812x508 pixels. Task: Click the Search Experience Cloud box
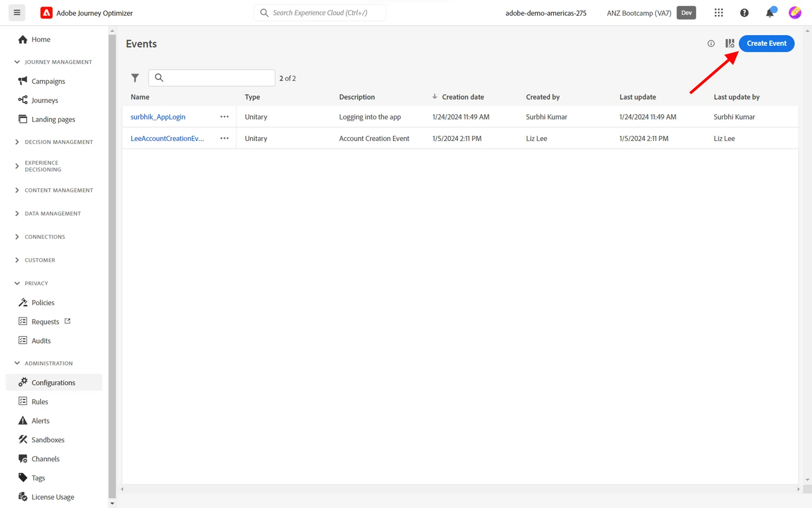coord(320,13)
